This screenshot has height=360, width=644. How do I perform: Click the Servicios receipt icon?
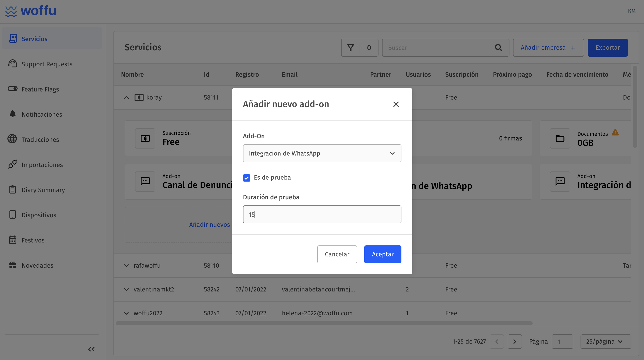click(x=13, y=38)
